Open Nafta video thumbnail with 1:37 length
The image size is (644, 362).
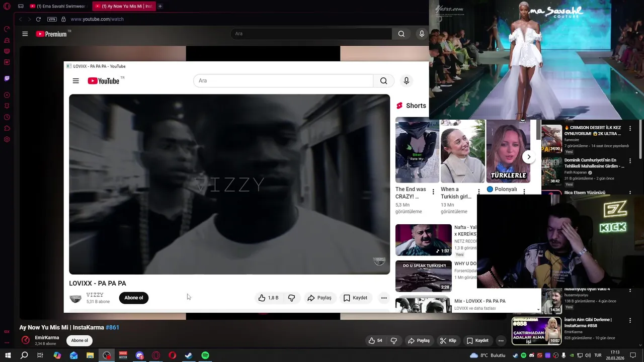pyautogui.click(x=424, y=240)
